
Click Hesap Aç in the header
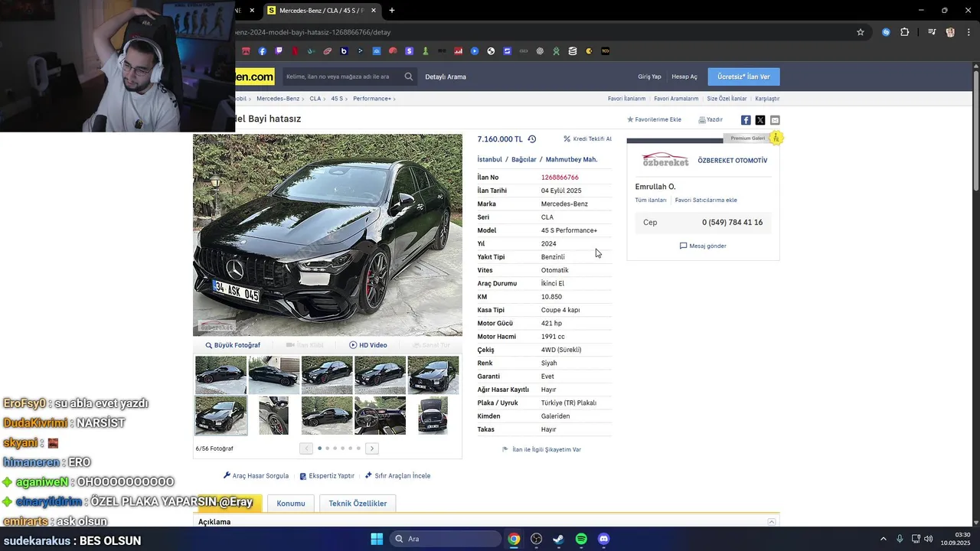[x=684, y=77]
